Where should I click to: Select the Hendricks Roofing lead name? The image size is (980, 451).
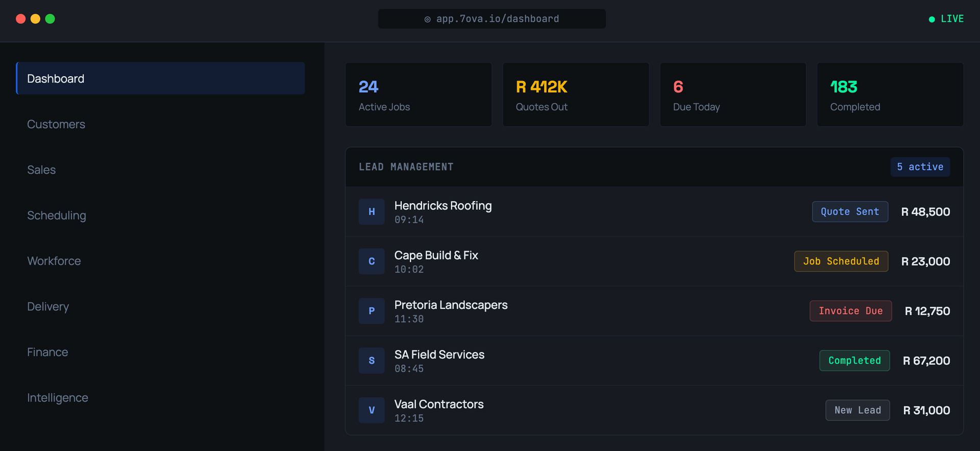(x=443, y=205)
